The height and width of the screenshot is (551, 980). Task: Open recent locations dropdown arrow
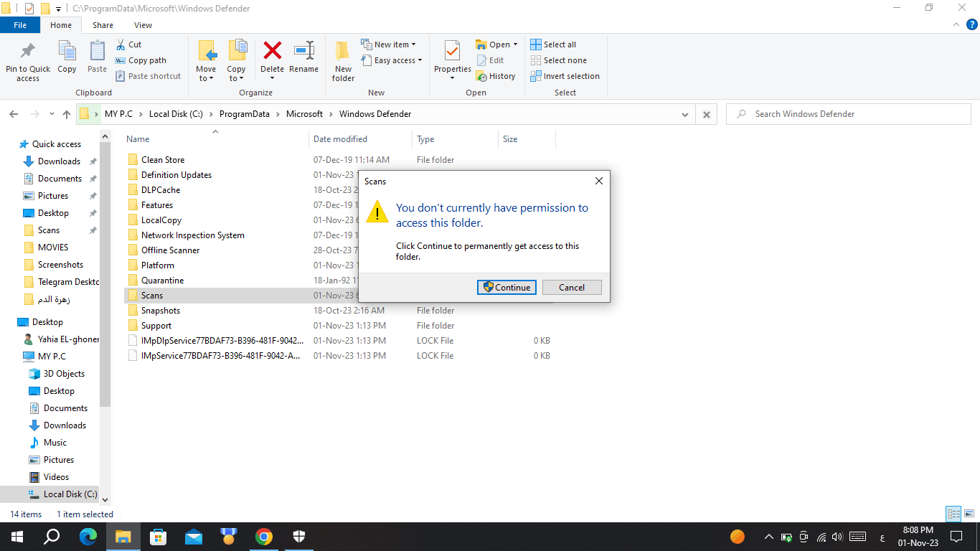[52, 114]
